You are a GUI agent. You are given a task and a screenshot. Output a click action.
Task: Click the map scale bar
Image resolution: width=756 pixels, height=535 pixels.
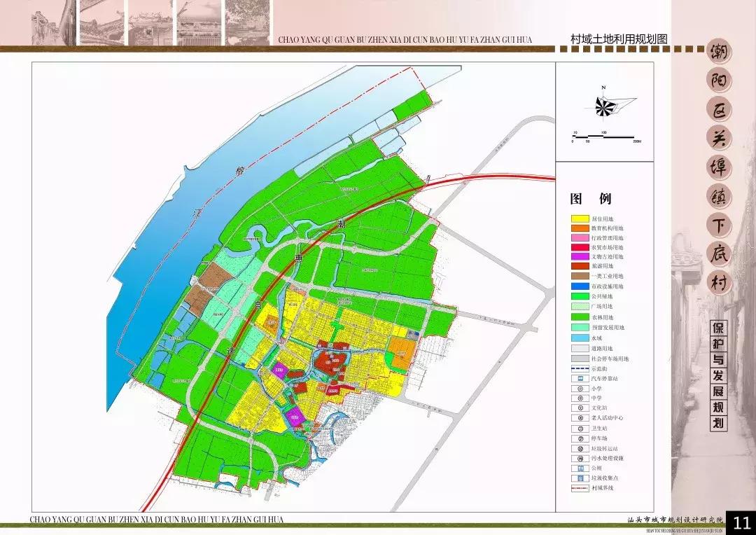pyautogui.click(x=603, y=138)
